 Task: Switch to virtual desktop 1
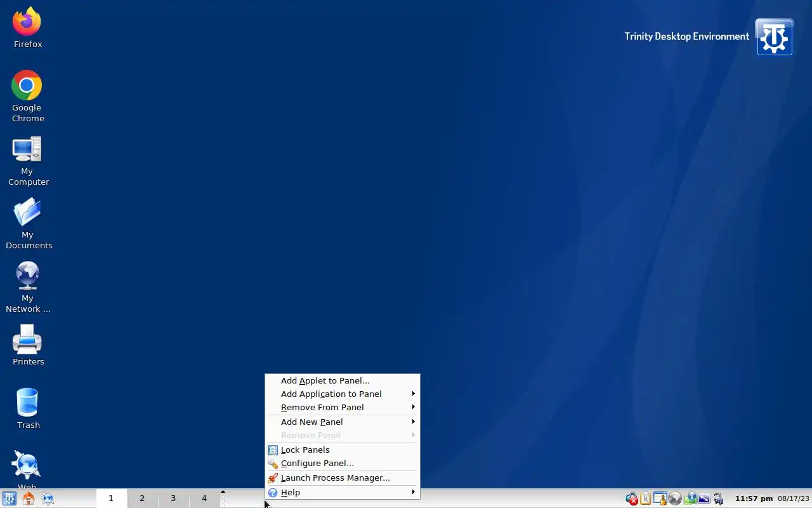point(111,498)
